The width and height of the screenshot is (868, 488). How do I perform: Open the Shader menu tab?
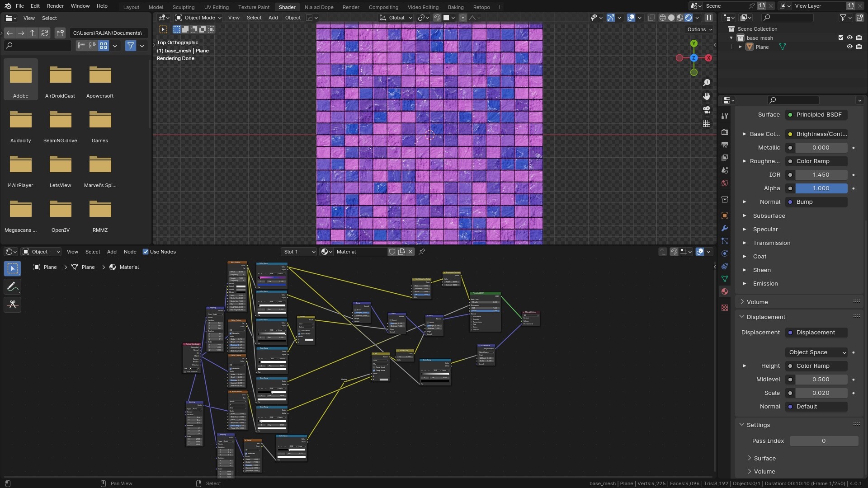point(287,7)
